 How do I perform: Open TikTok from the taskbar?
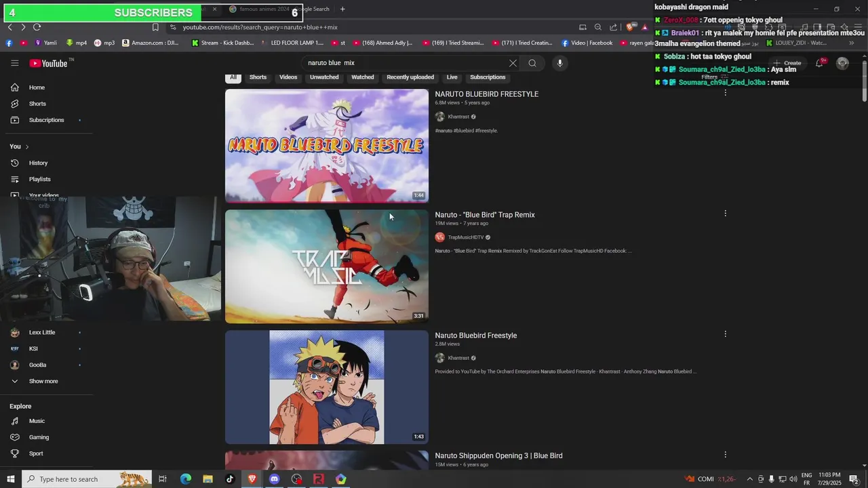230,479
